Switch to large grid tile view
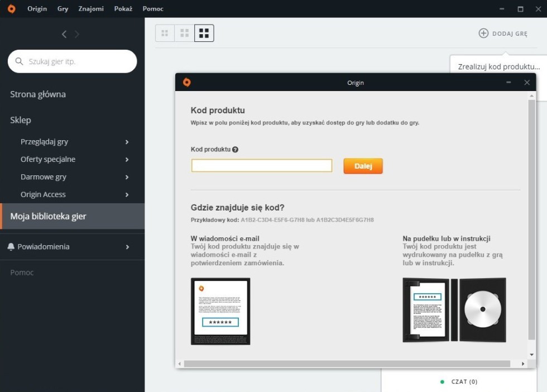 204,33
